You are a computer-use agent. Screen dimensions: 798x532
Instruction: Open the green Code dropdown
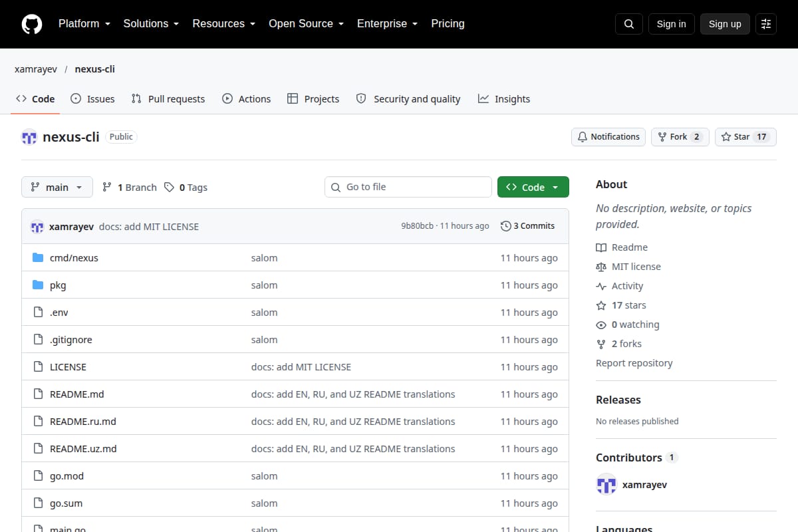tap(533, 188)
